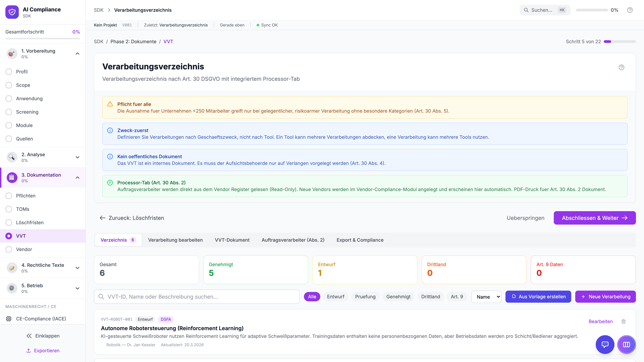644x362 pixels.
Task: Collapse sidebar with Einklappen chevrons
Action: 29,336
